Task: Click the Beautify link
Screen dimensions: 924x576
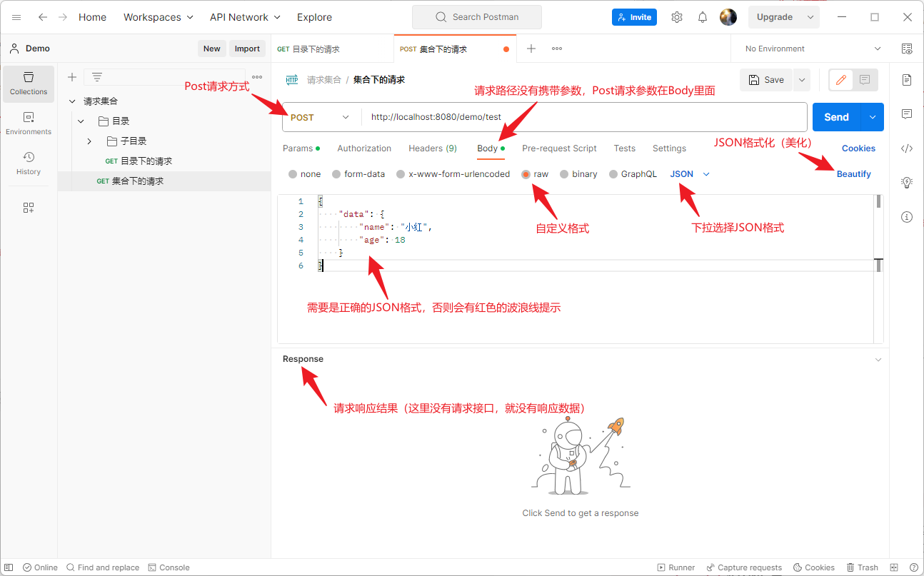Action: (854, 174)
